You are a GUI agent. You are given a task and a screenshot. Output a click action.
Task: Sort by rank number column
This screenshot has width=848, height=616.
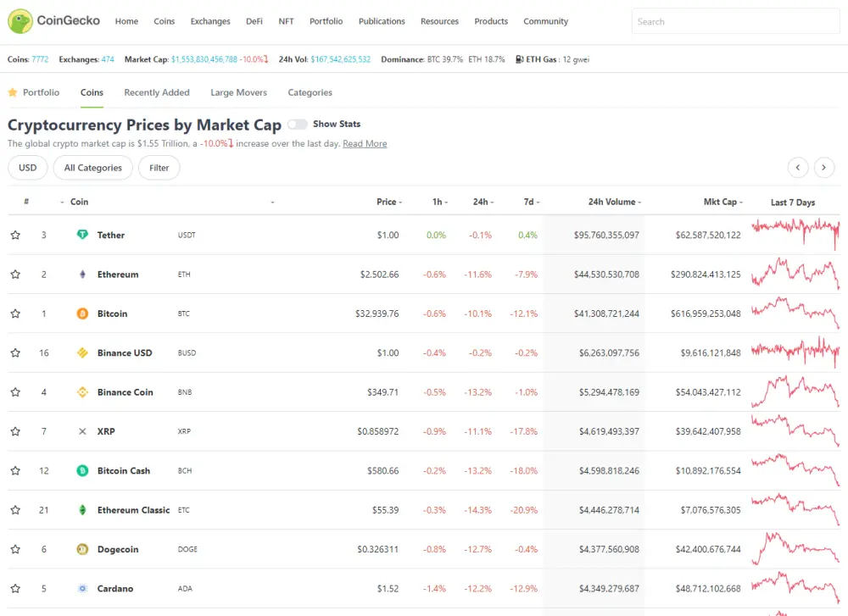coord(26,202)
